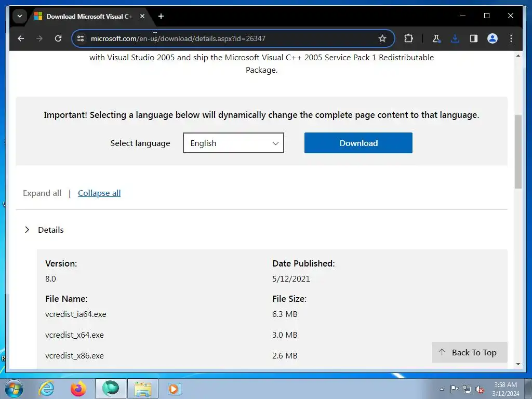Collapse the Details section chevron
Image resolution: width=532 pixels, height=399 pixels.
(27, 230)
